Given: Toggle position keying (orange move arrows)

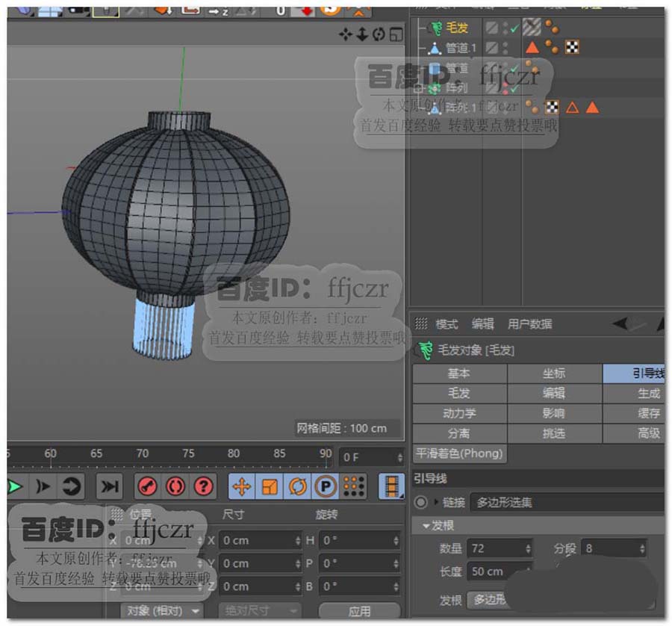Looking at the screenshot, I should tap(242, 486).
